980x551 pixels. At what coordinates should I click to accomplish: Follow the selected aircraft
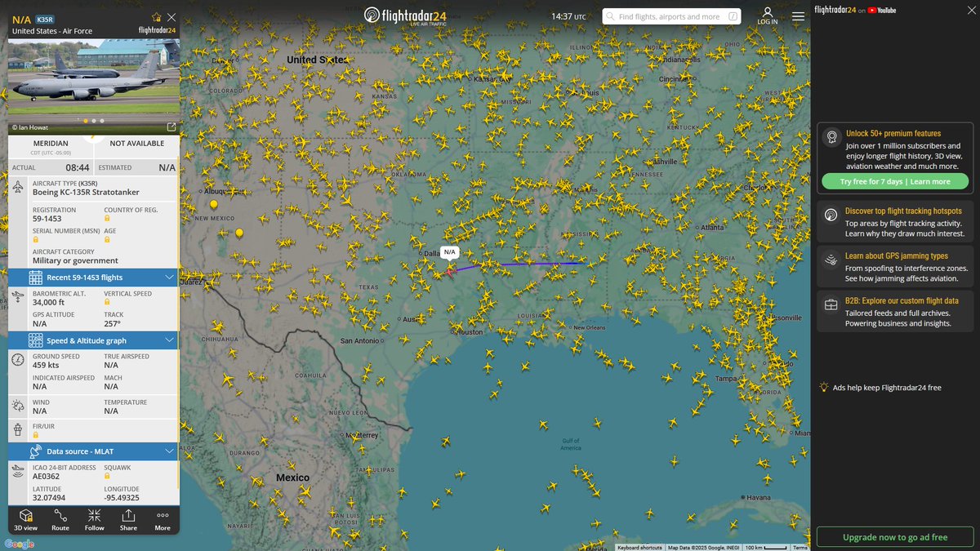(95, 520)
